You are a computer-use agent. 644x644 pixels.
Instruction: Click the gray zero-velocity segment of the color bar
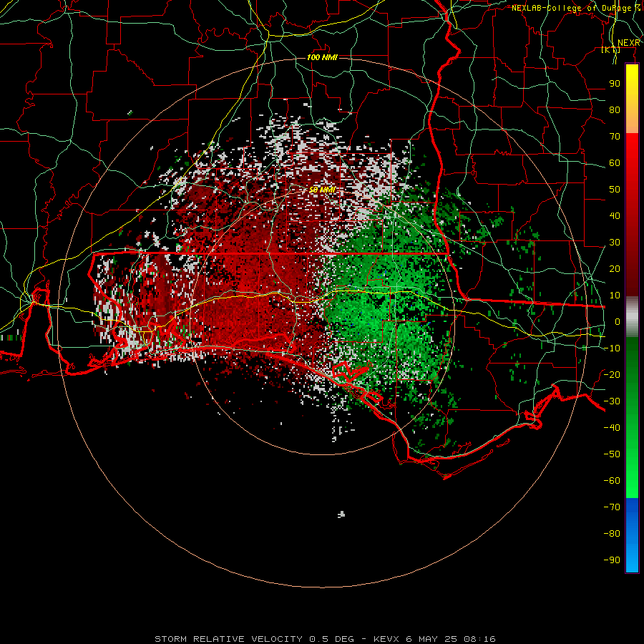pyautogui.click(x=632, y=316)
